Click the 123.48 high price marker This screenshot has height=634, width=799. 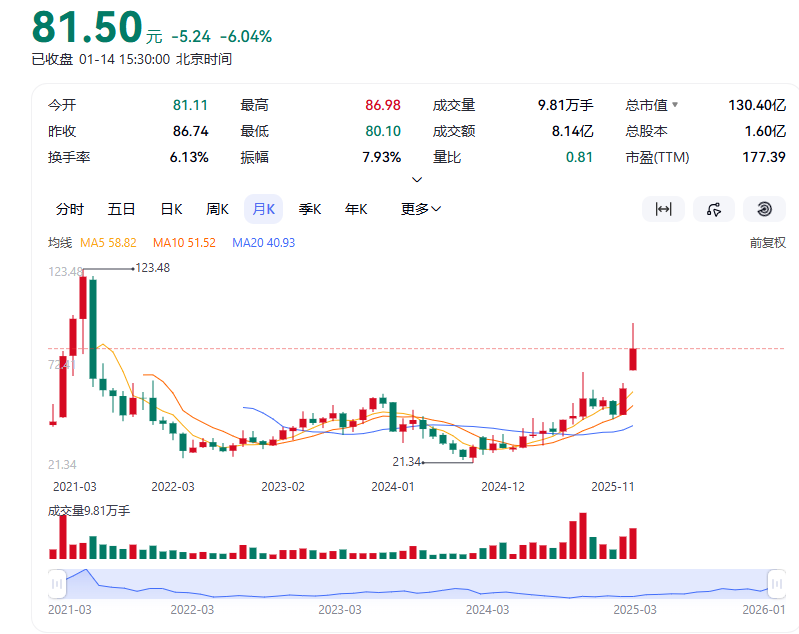tap(152, 268)
